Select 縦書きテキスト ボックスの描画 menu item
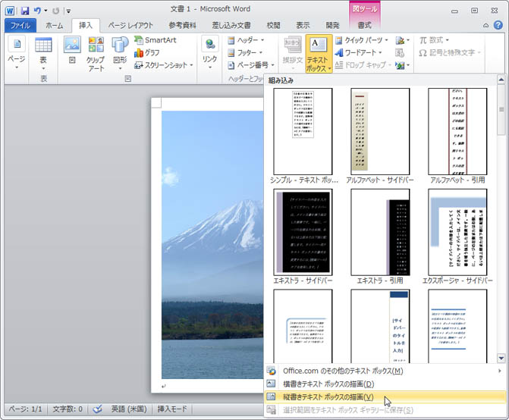Image resolution: width=509 pixels, height=420 pixels. pyautogui.click(x=328, y=396)
